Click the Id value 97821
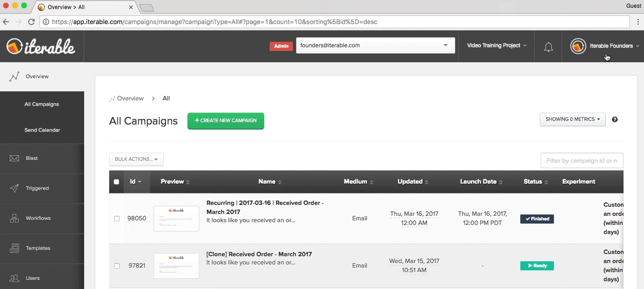This screenshot has width=644, height=289. 137,266
